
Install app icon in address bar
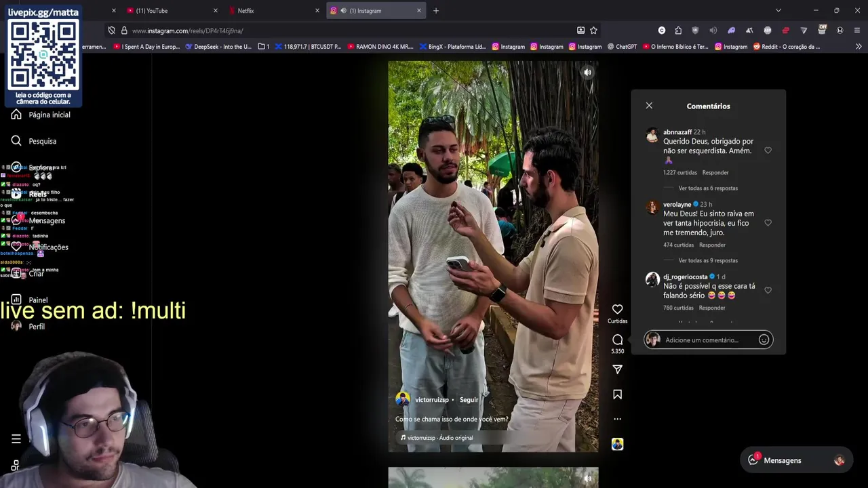point(580,30)
